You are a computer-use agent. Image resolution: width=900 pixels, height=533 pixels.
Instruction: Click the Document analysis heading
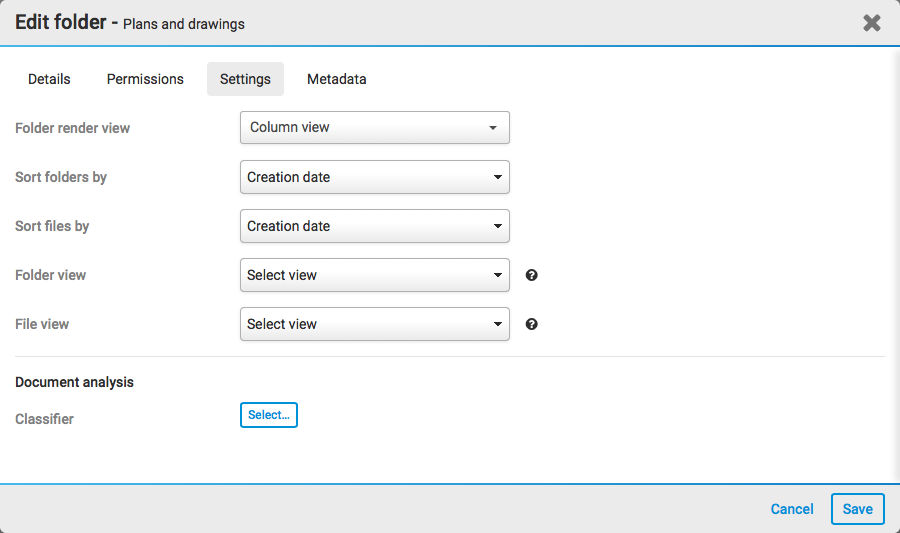(x=74, y=382)
